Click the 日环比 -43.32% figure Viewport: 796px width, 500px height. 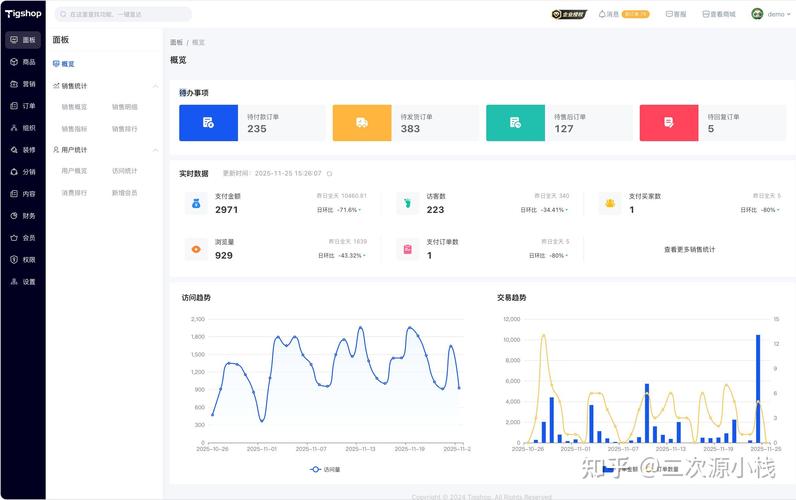point(342,255)
